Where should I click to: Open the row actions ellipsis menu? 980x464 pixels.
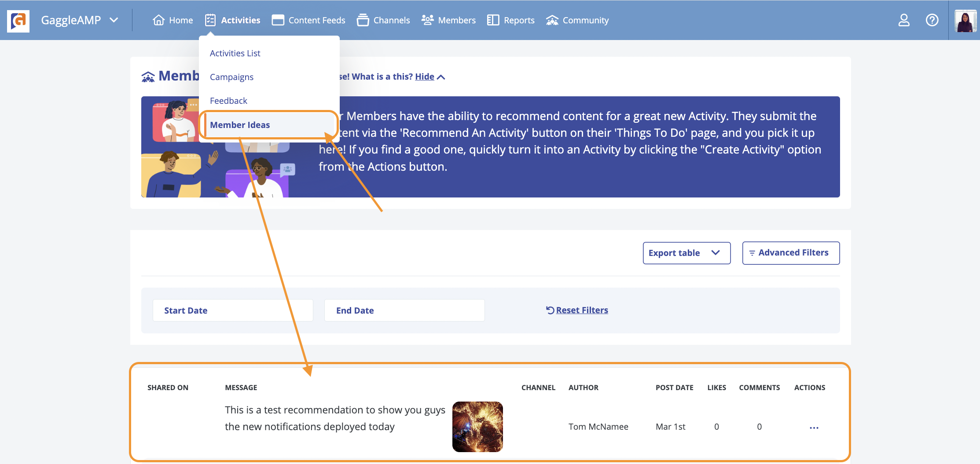pos(814,427)
